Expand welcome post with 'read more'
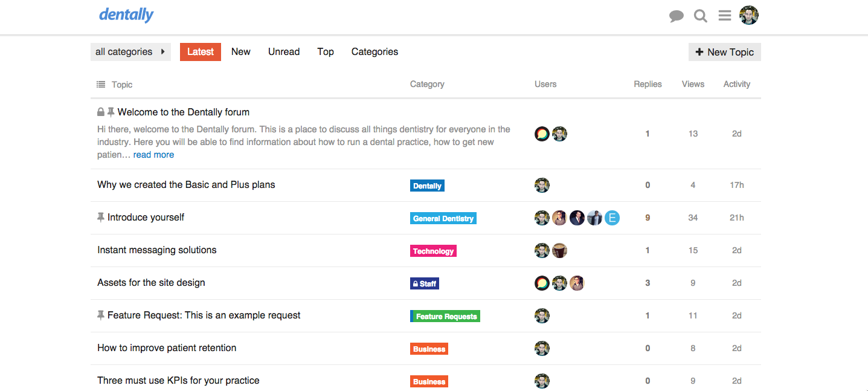The height and width of the screenshot is (391, 868). (x=153, y=155)
